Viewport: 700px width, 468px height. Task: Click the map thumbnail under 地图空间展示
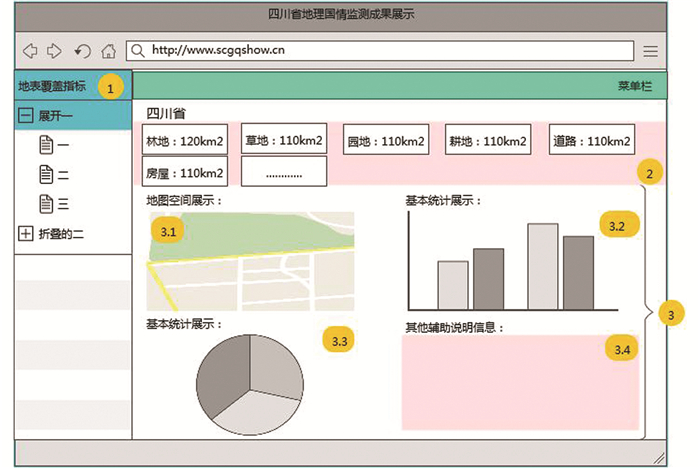tap(249, 261)
